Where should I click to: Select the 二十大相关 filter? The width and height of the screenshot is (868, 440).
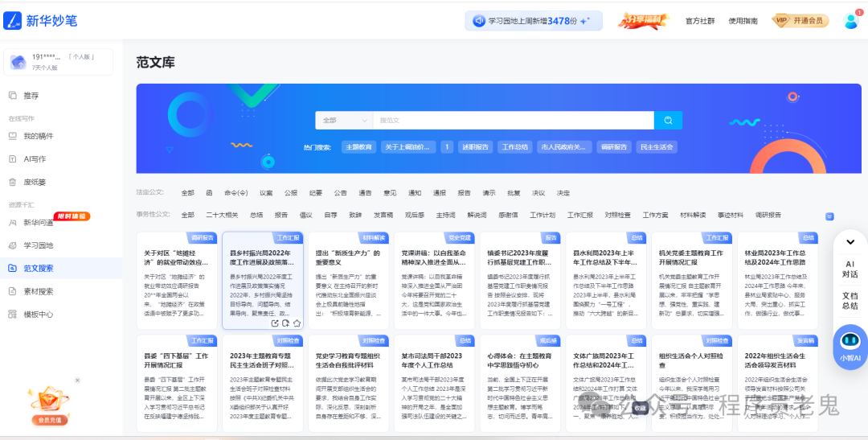pyautogui.click(x=222, y=215)
